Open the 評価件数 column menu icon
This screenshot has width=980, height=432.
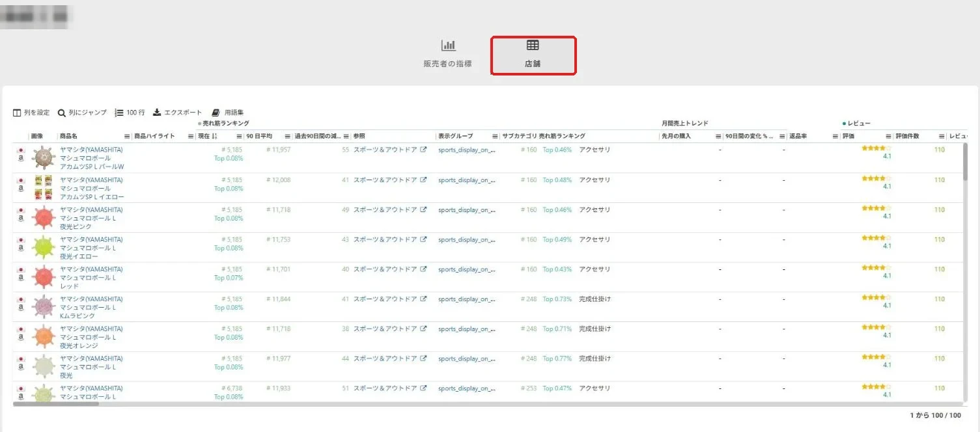click(x=942, y=136)
